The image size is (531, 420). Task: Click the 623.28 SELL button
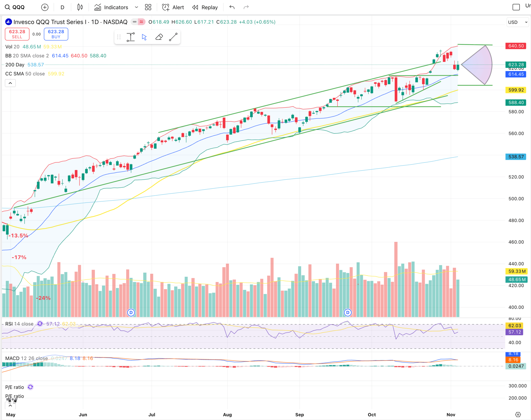pyautogui.click(x=17, y=34)
